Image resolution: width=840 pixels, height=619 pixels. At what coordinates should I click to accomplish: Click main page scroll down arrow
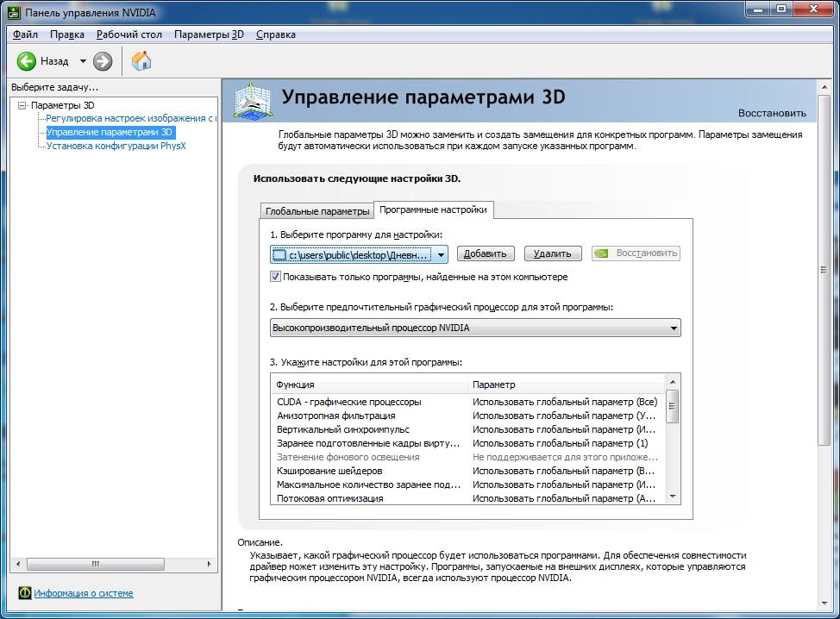click(824, 603)
